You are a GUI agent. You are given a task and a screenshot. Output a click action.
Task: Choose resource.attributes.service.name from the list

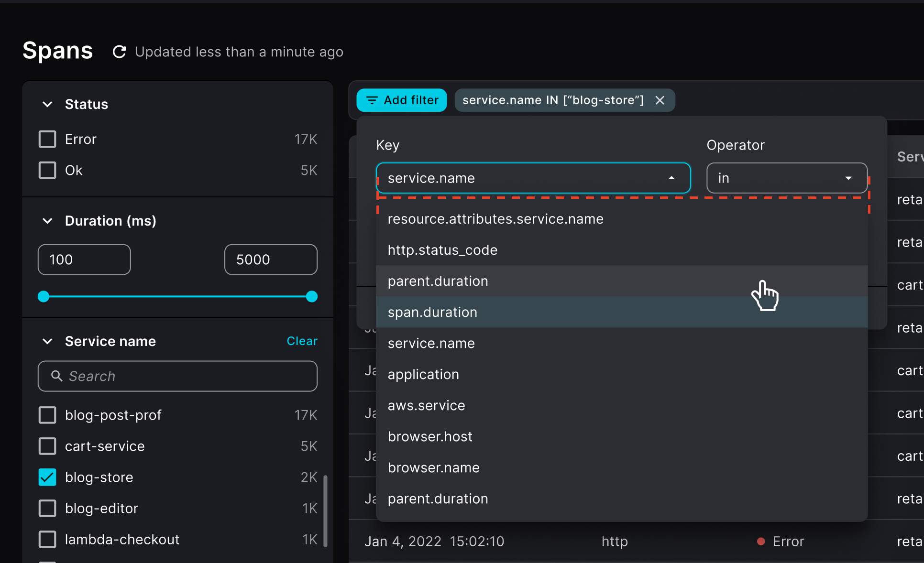(x=495, y=219)
